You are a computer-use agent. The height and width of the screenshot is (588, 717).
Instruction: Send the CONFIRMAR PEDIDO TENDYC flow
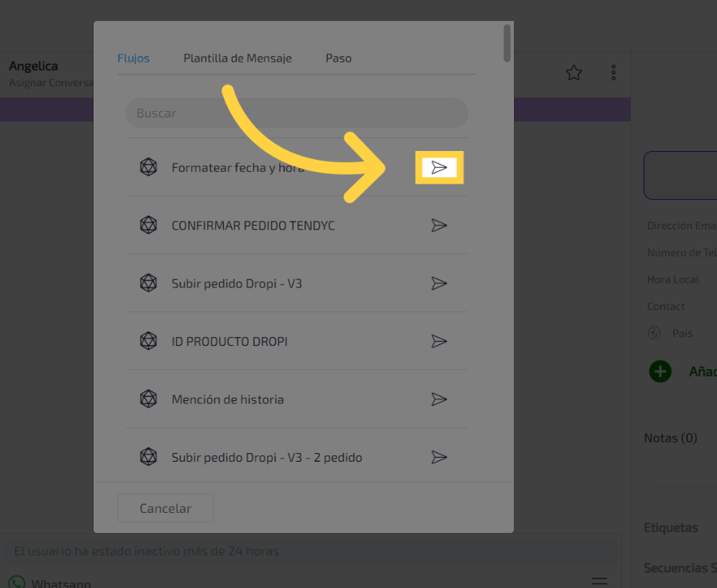pos(439,225)
